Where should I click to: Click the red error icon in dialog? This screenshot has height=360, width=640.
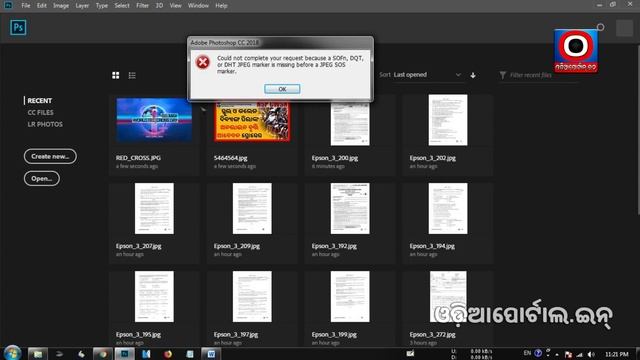202,62
